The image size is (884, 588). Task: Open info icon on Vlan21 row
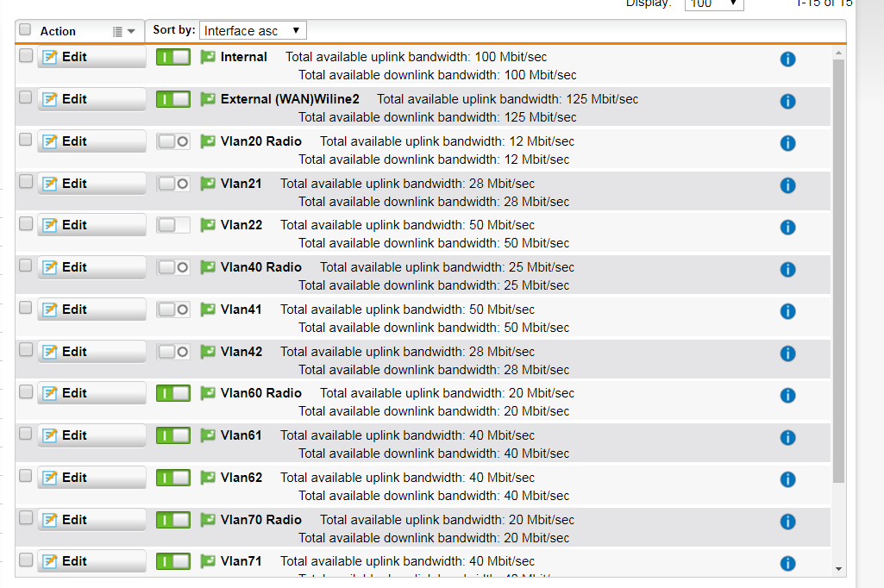point(787,185)
